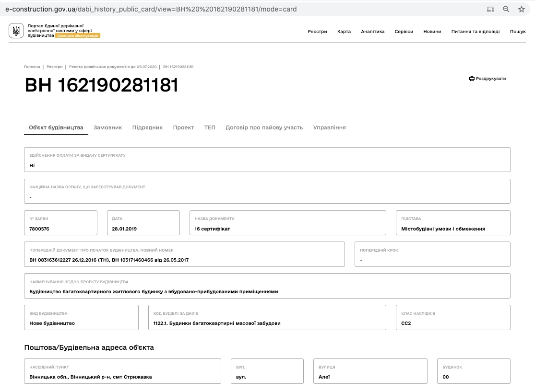The width and height of the screenshot is (535, 392).
Task: Go to Головна breadcrumb link
Action: [x=32, y=67]
